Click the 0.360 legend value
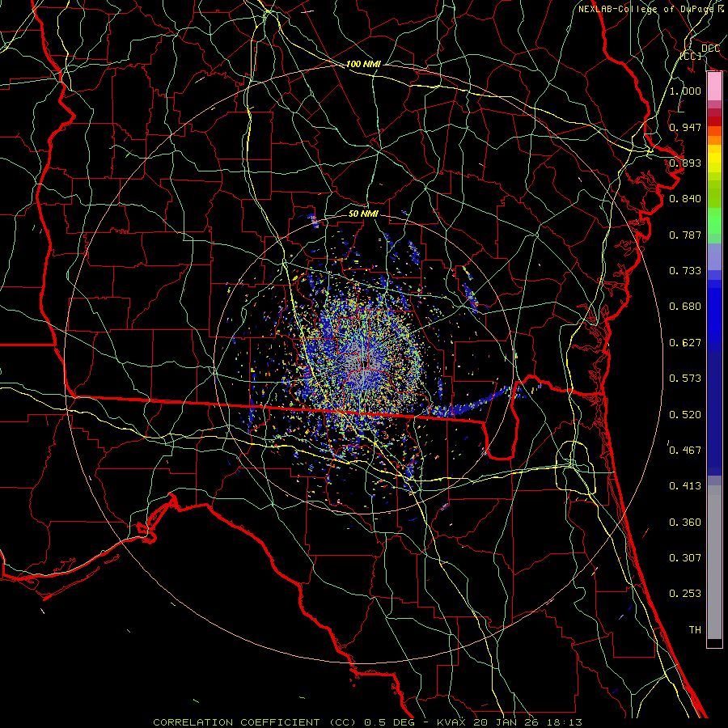 (685, 523)
